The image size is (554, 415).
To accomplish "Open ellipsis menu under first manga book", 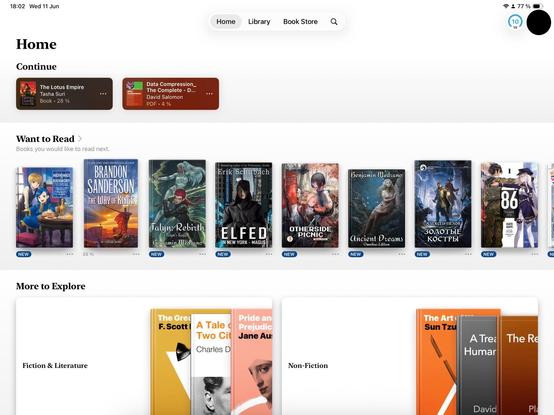I will (x=69, y=254).
